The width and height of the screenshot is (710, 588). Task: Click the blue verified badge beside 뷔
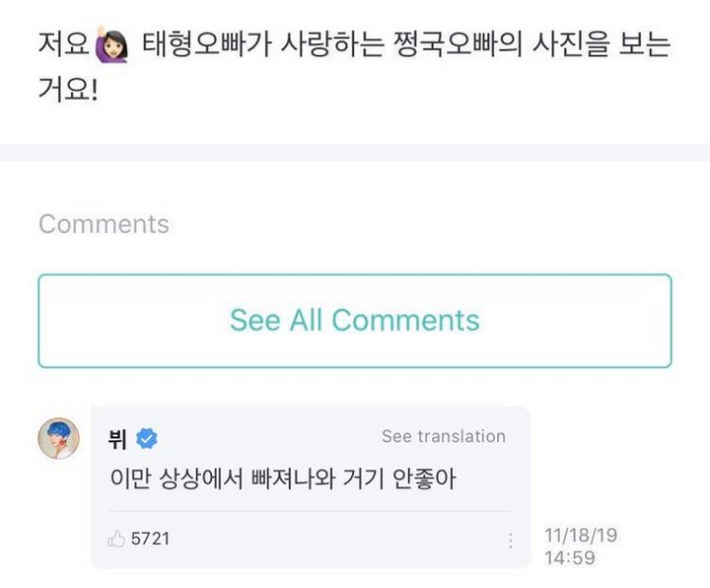click(147, 438)
